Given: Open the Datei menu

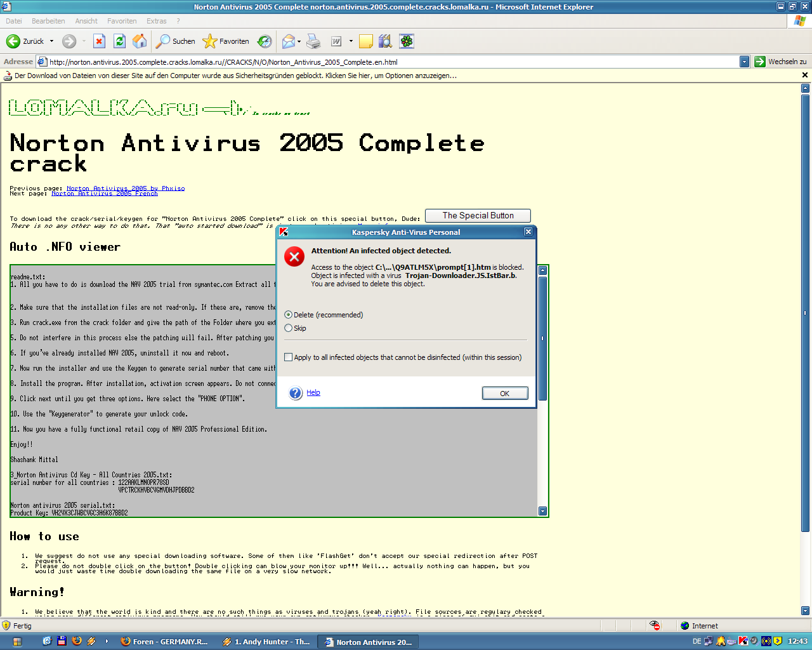Looking at the screenshot, I should tap(13, 21).
